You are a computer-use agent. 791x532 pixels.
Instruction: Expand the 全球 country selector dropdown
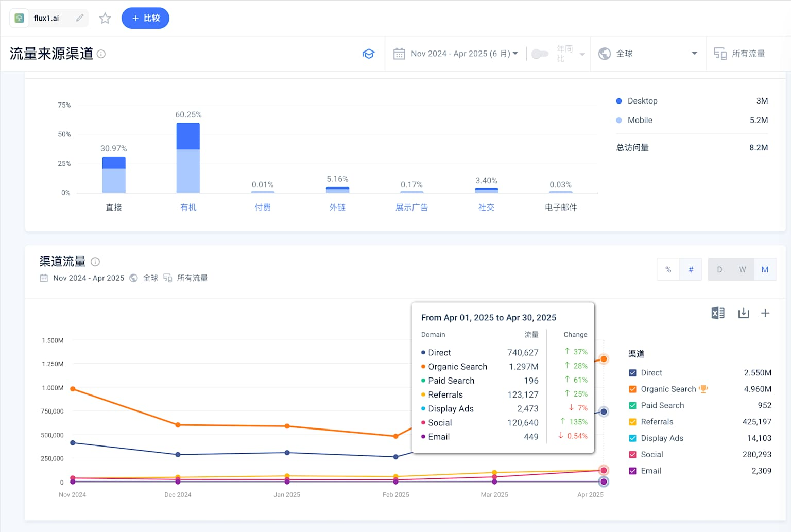tap(648, 54)
